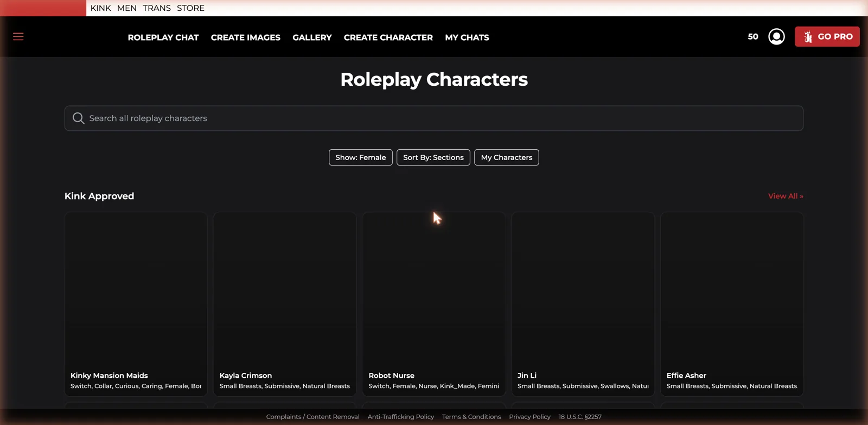Open Complaints / Content Removal link
The image size is (868, 425).
312,417
